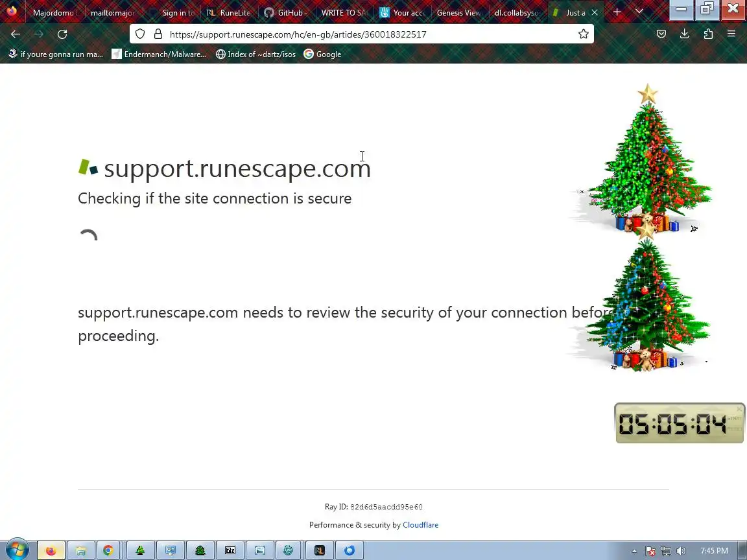Switch to the GitHub tab
747x560 pixels.
287,12
